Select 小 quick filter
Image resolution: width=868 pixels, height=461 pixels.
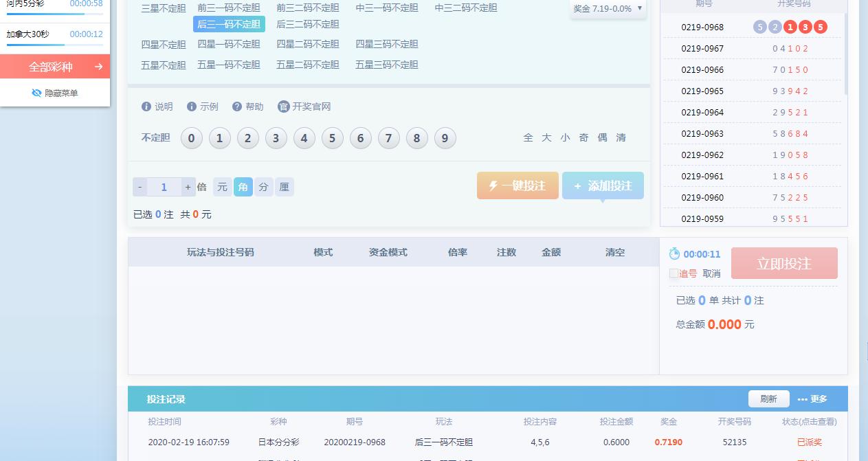565,137
